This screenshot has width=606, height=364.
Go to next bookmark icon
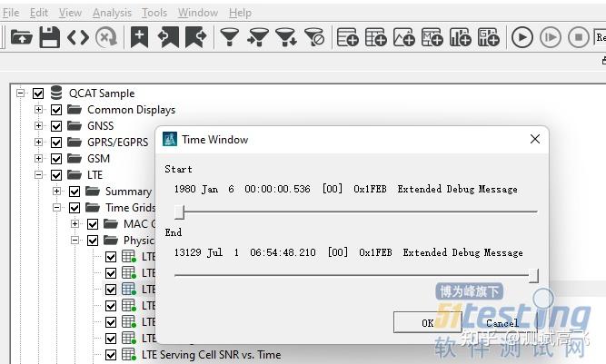(x=196, y=37)
